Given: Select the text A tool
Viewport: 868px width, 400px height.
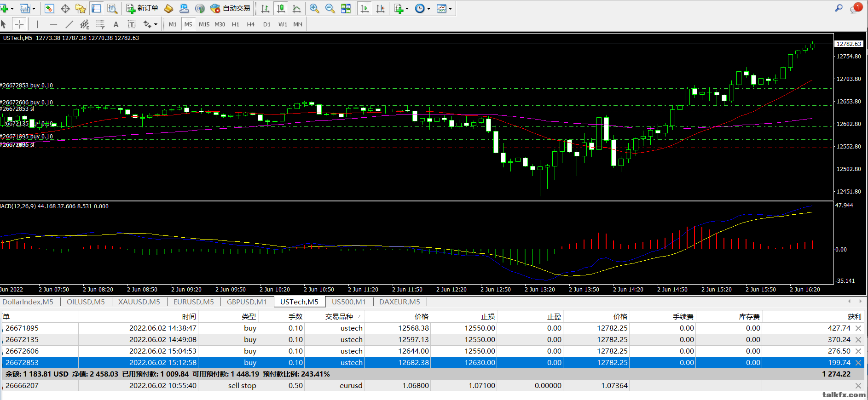Looking at the screenshot, I should 116,24.
